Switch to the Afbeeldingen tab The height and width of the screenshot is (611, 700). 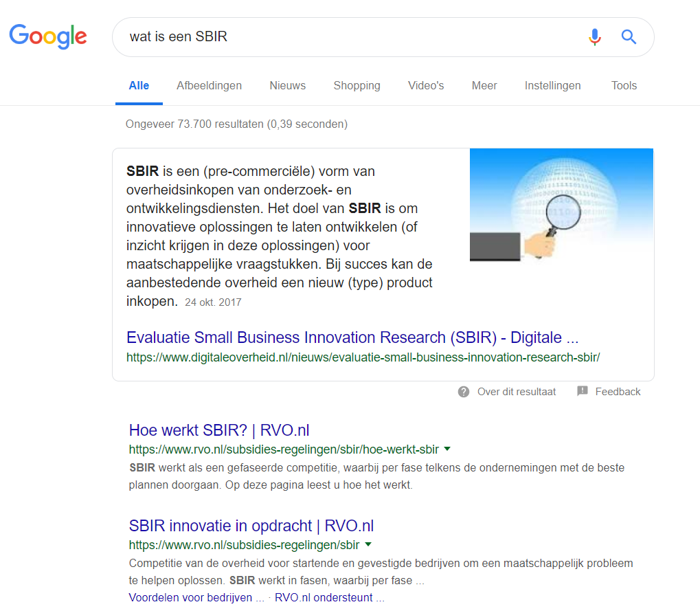tap(209, 85)
